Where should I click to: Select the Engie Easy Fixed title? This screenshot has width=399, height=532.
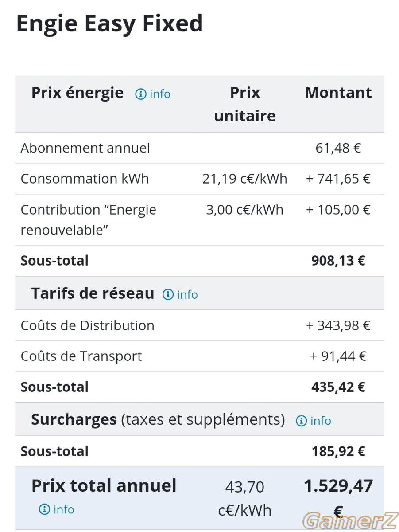[109, 24]
